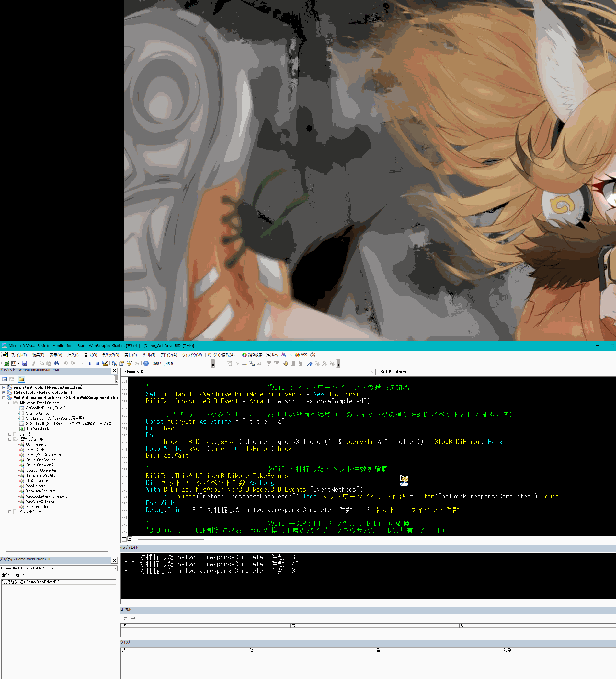Click View Code icon in Project panel
The image size is (616, 679).
click(5, 379)
